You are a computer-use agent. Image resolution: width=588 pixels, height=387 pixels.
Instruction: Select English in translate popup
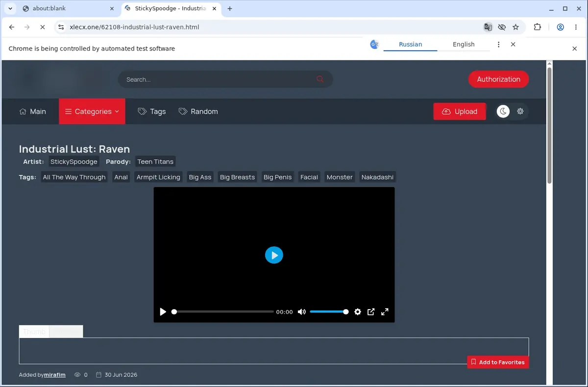pyautogui.click(x=464, y=44)
